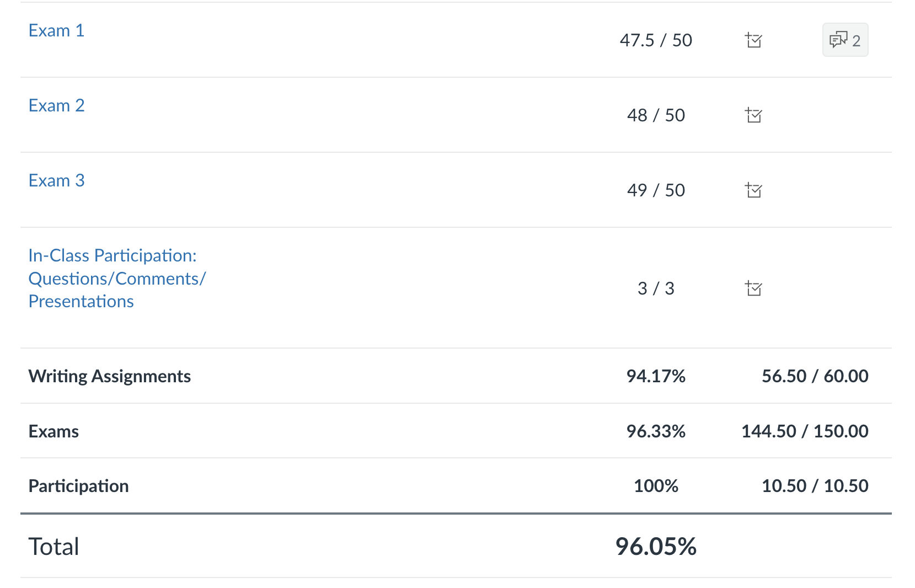Select the 47.5 / 50 score for Exam 1
Viewport: 915px width, 588px height.
[x=656, y=40]
